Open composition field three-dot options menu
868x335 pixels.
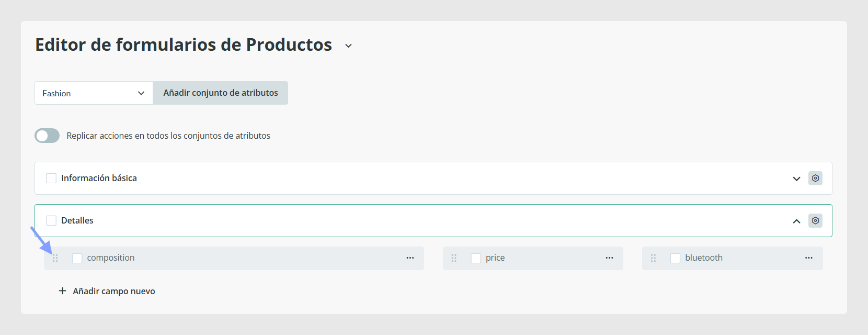(x=410, y=258)
